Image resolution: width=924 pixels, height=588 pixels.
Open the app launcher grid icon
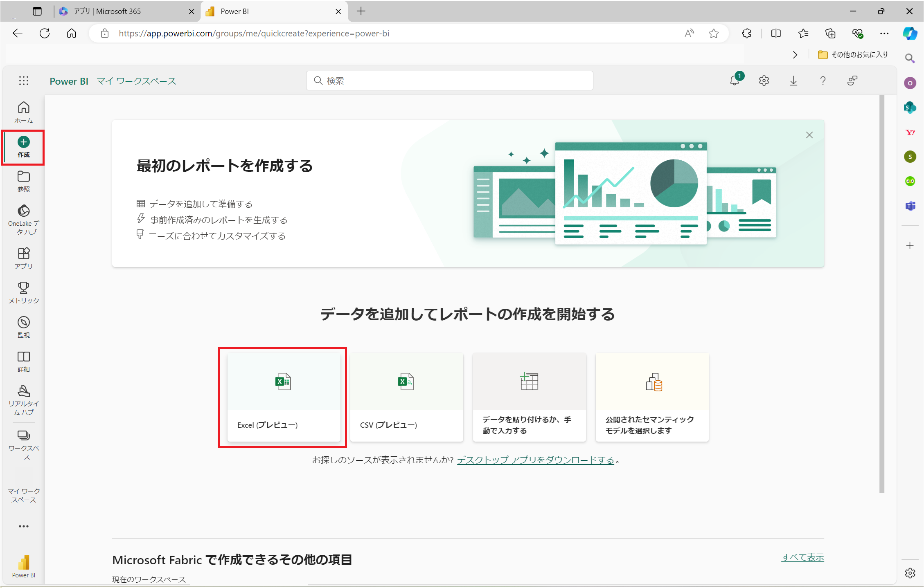click(23, 81)
